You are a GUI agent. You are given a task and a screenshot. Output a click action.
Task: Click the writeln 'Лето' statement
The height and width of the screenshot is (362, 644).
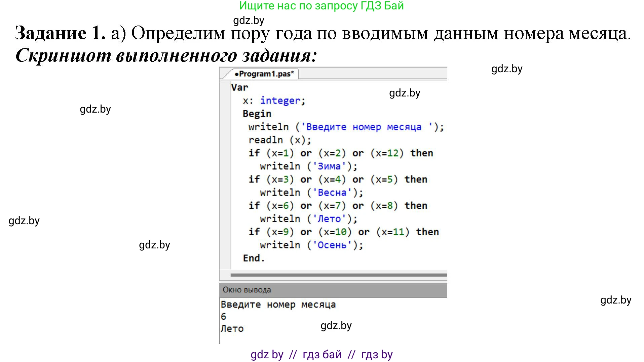point(308,218)
